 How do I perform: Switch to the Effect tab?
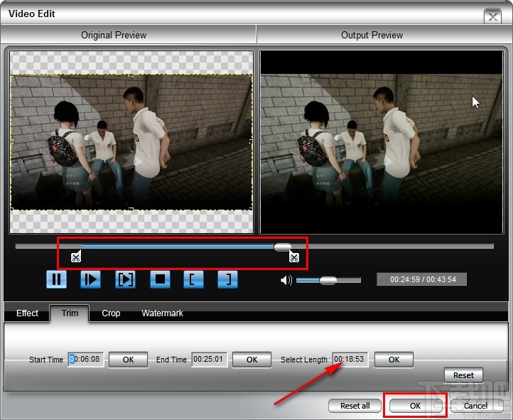tap(27, 313)
